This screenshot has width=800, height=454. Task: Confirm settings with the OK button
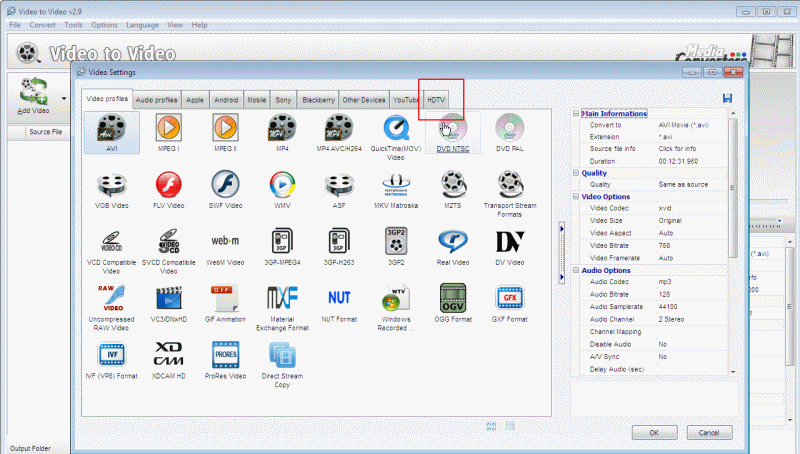click(655, 433)
